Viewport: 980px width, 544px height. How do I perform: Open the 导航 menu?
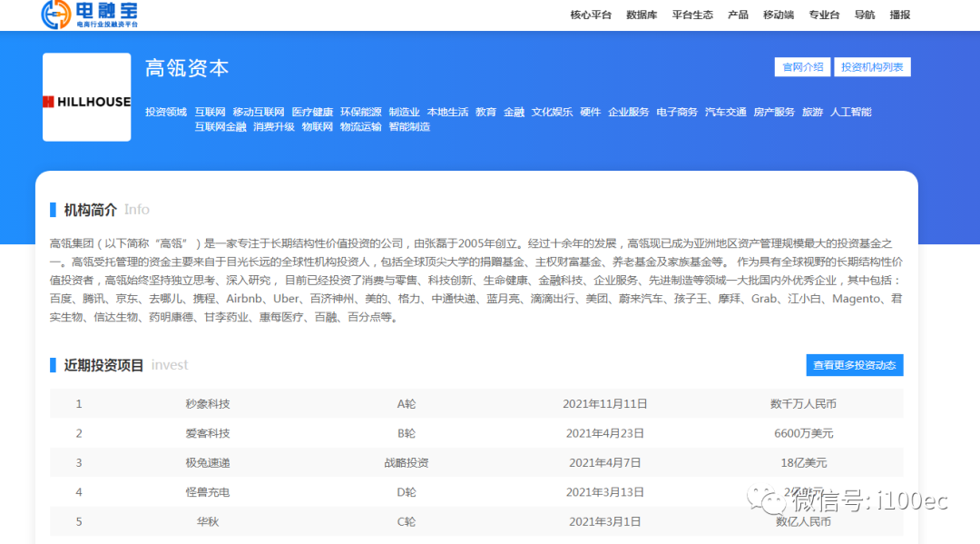tap(865, 15)
